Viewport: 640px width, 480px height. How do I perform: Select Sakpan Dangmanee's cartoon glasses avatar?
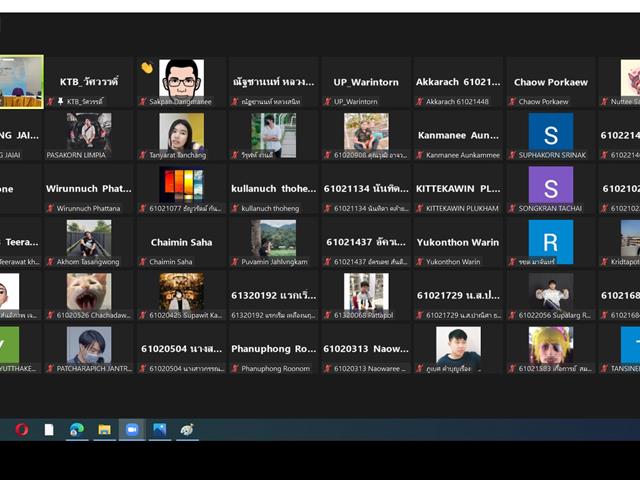182,80
